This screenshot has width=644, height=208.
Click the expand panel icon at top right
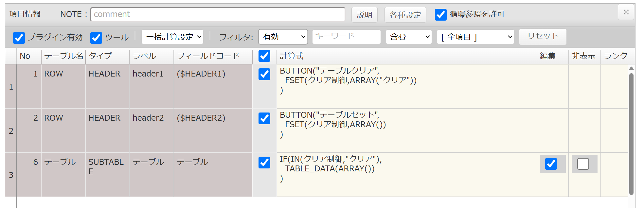626,12
